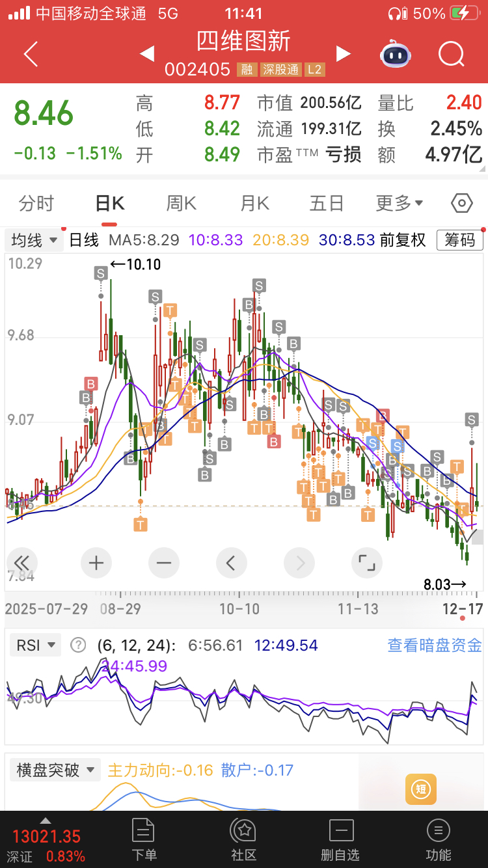
Task: Tap the 融 margin tag
Action: [x=247, y=70]
